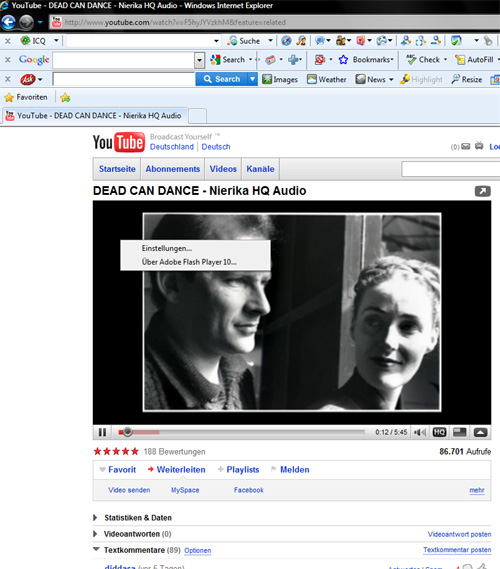This screenshot has width=500, height=569.
Task: Click the pop-out video arrow icon
Action: coord(483,191)
